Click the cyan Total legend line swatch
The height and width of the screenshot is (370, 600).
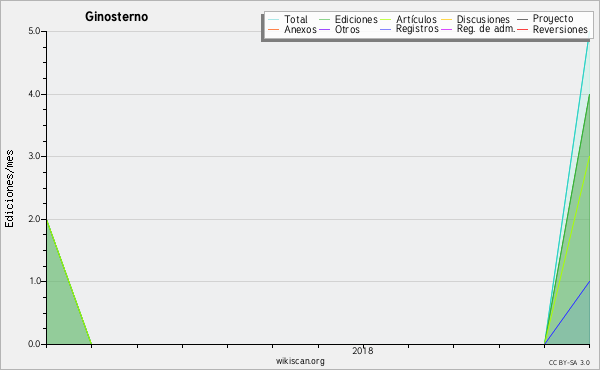[x=274, y=19]
